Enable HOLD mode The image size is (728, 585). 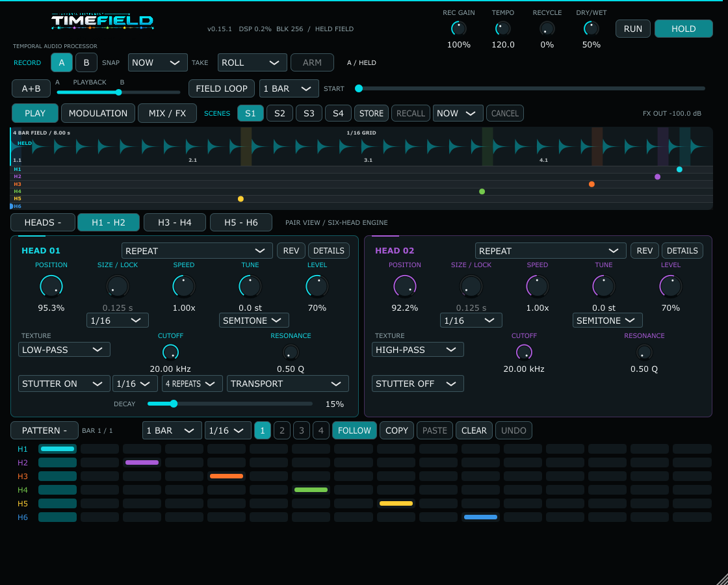tap(683, 29)
